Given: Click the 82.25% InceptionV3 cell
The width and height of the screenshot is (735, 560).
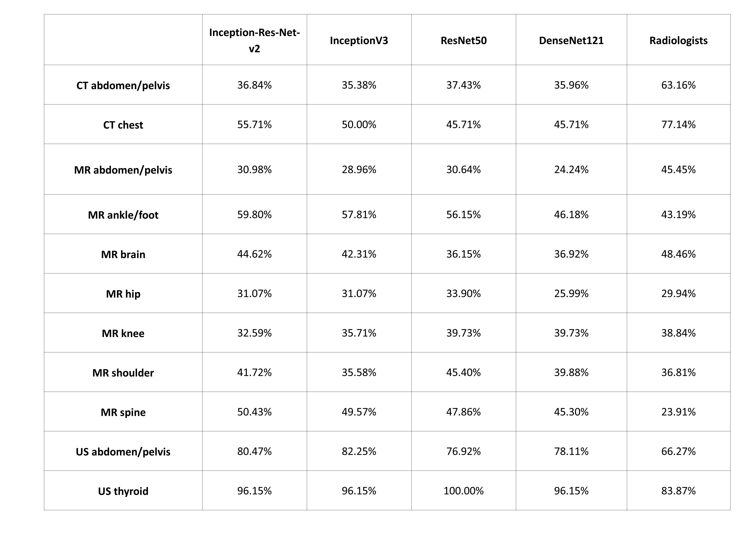Looking at the screenshot, I should click(x=359, y=451).
